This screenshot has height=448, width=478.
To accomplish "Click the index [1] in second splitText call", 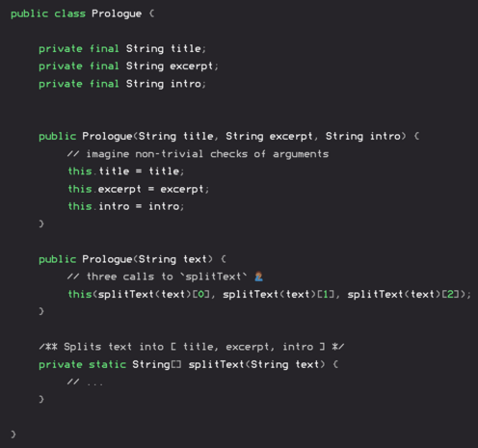I will point(326,294).
